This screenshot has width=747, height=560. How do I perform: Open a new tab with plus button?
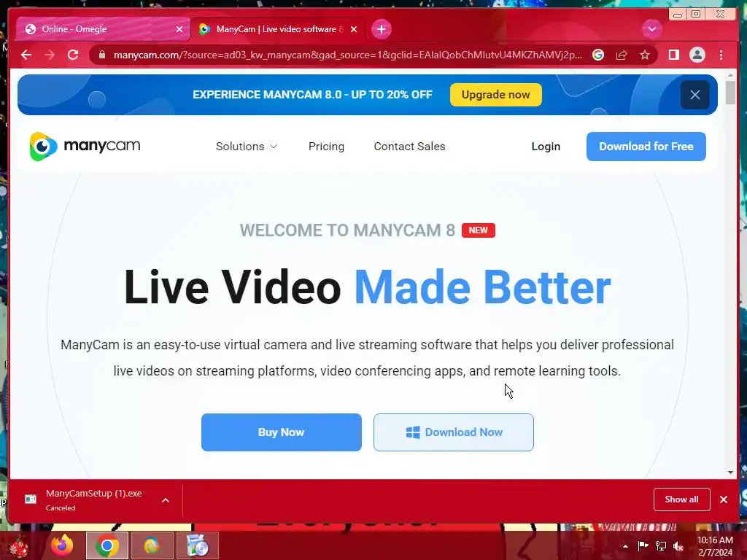click(381, 29)
